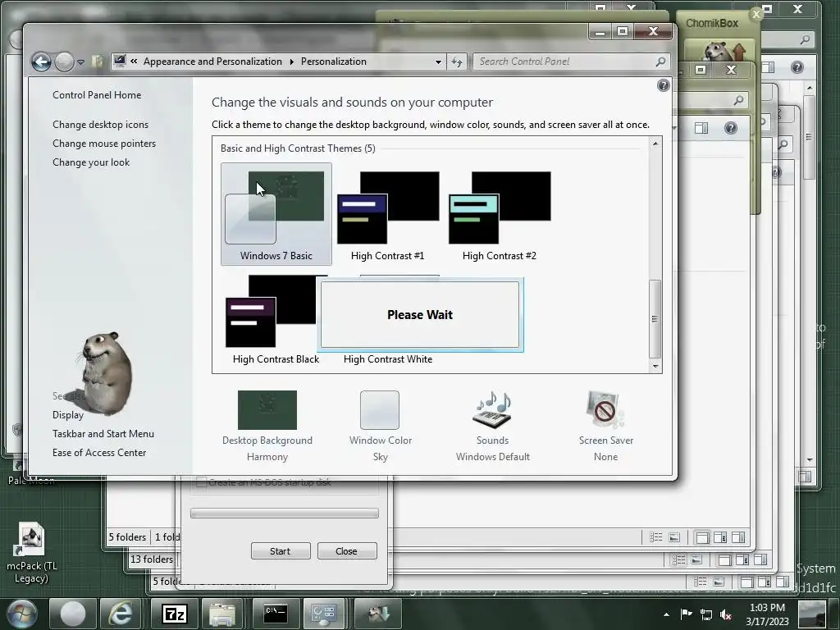The height and width of the screenshot is (630, 840).
Task: Click Basic and High Contrast Themes header
Action: (x=298, y=148)
